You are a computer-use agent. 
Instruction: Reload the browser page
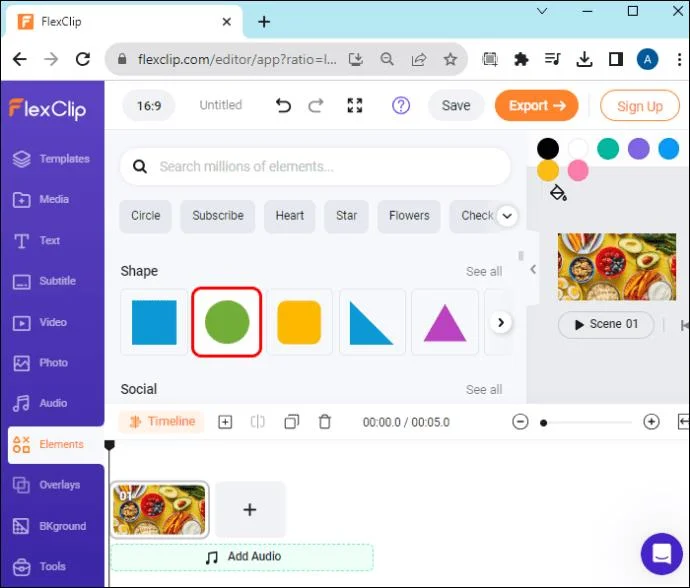83,59
